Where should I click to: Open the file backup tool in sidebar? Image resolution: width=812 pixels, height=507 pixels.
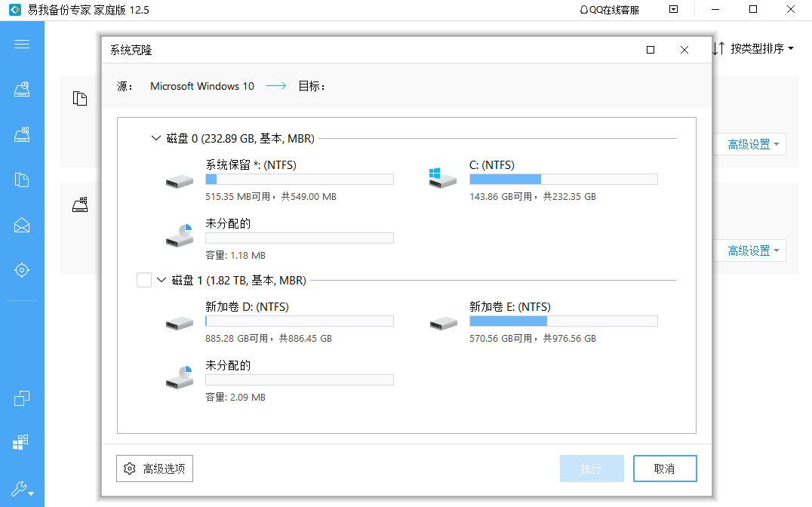click(x=22, y=180)
